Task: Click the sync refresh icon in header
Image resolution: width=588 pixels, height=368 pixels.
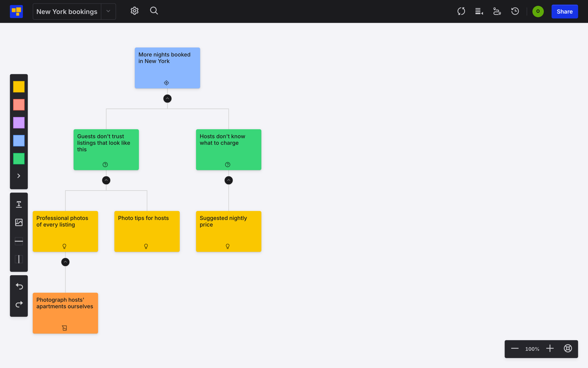Action: pyautogui.click(x=461, y=11)
